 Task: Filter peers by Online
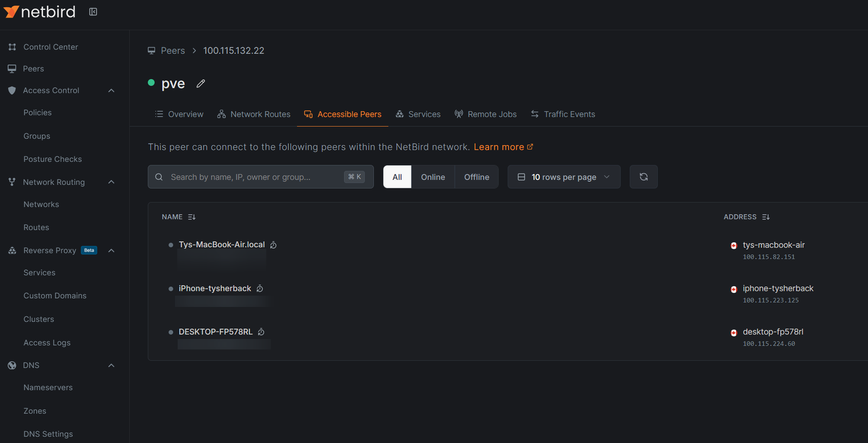tap(433, 177)
